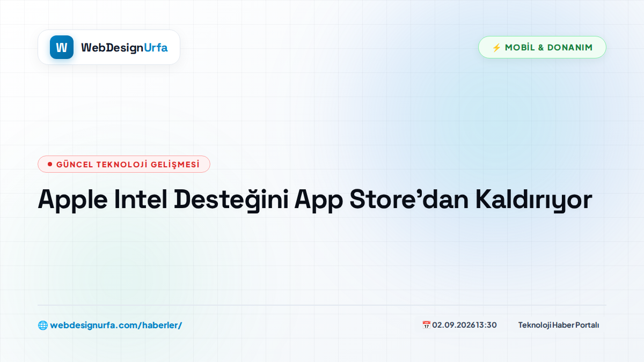This screenshot has width=644, height=362.
Task: Click the Teknoloji Haber Portalı label
Action: tap(559, 325)
